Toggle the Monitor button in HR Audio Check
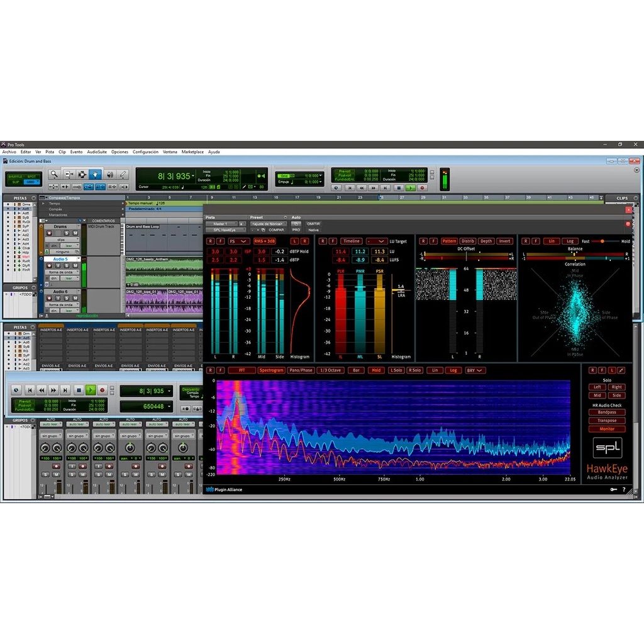This screenshot has width=644, height=644. tap(607, 429)
